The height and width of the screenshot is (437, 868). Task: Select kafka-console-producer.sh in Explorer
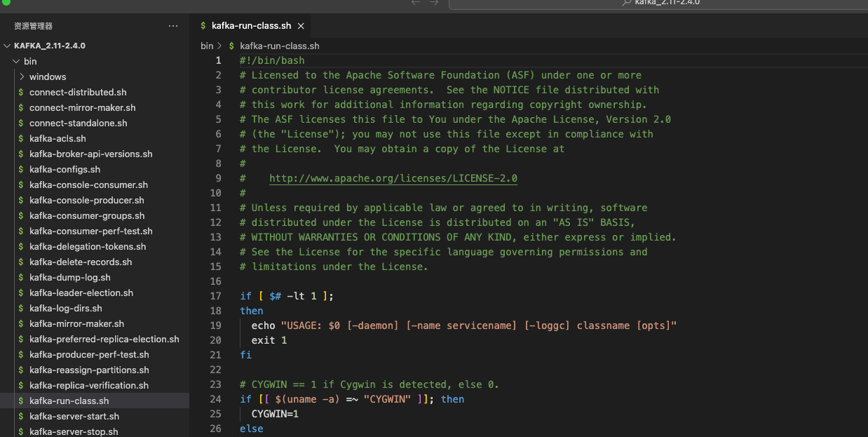point(87,201)
